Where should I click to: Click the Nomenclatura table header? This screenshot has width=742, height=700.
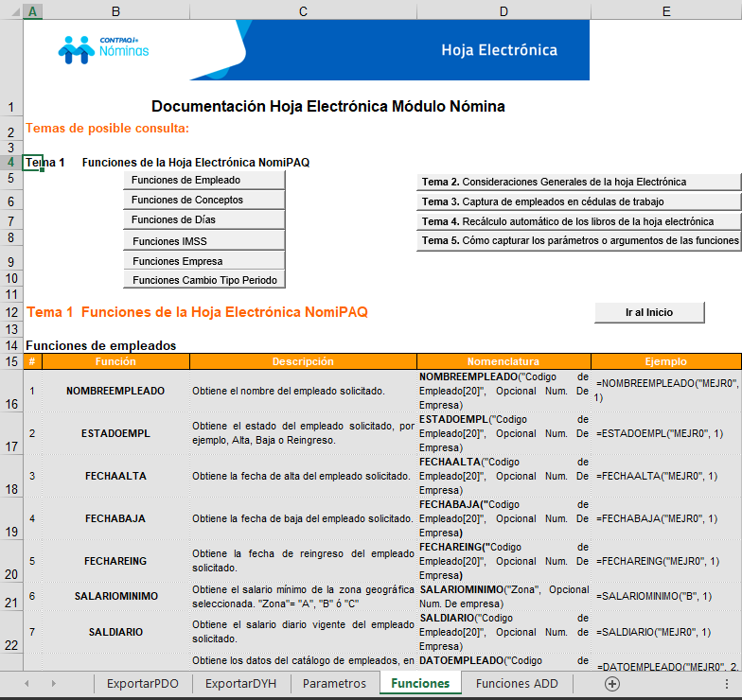pos(503,361)
